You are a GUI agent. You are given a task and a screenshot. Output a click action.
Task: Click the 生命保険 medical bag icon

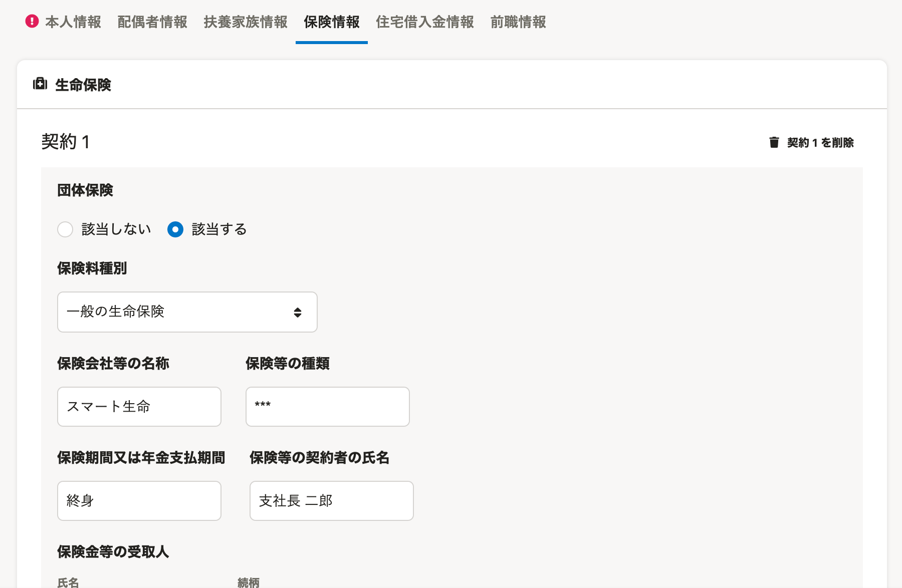click(40, 84)
